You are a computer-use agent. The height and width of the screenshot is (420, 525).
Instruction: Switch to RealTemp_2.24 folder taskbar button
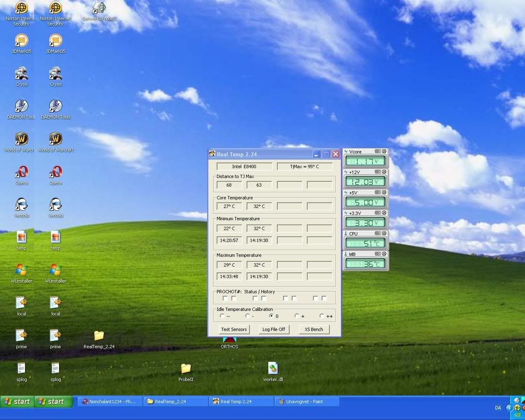click(x=175, y=401)
